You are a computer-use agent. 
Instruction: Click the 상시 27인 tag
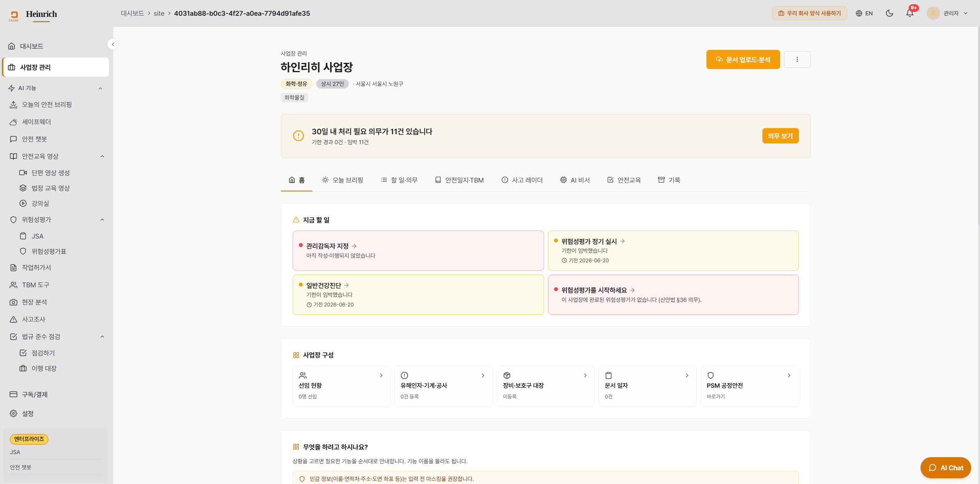[332, 84]
